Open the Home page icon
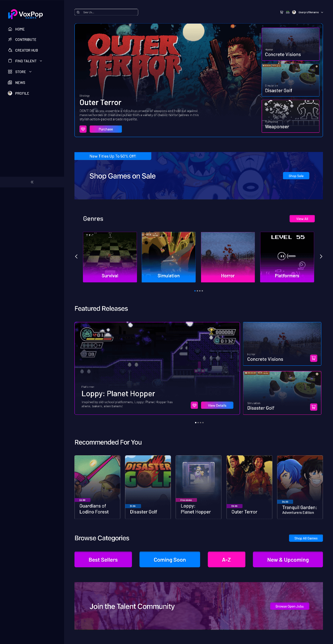Screen dimensions: 333x644 [x=10, y=29]
